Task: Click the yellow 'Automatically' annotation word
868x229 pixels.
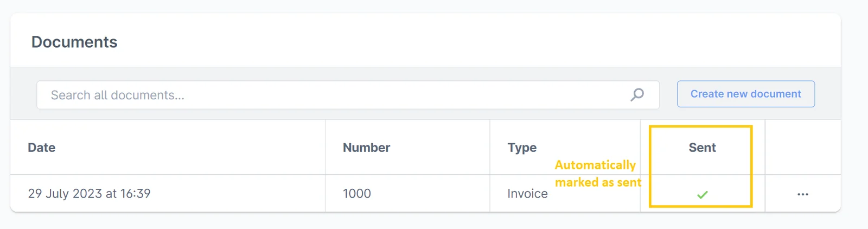Action: coord(595,165)
